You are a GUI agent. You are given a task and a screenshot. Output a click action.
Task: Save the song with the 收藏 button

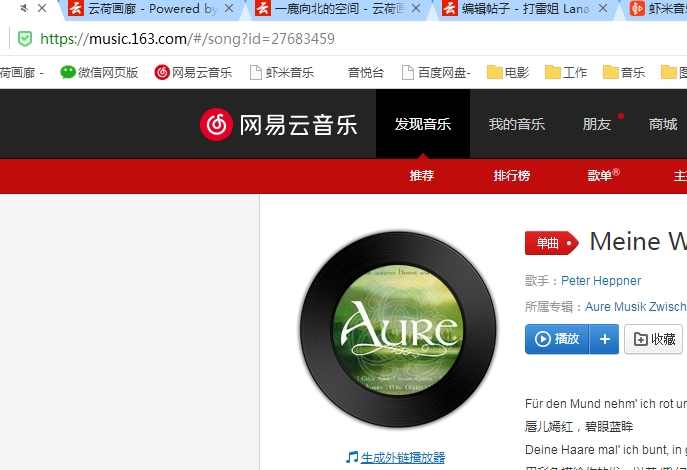654,339
